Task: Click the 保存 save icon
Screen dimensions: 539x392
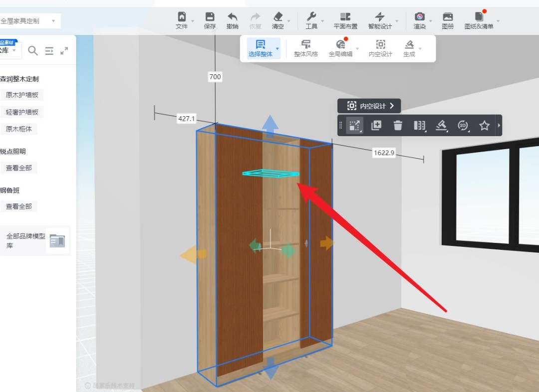Action: coord(210,20)
